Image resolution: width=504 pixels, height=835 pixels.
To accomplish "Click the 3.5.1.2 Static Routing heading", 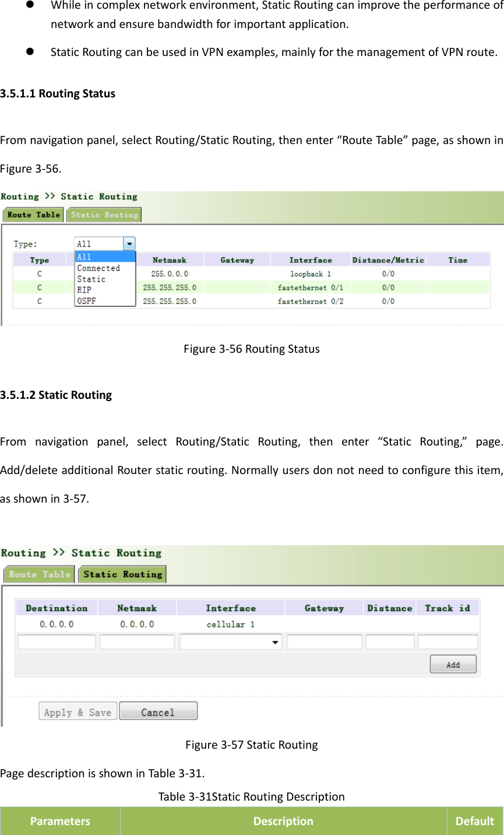I will pyautogui.click(x=56, y=395).
